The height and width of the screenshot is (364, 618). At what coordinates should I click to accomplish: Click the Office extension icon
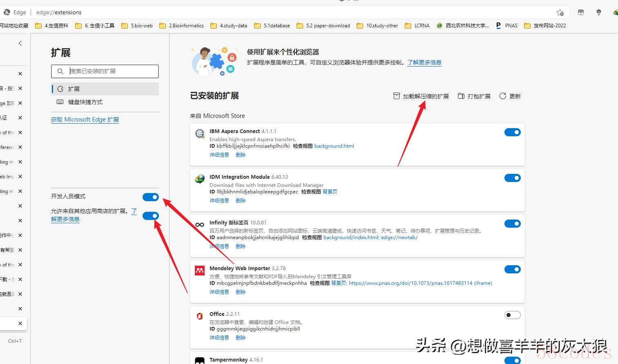200,316
